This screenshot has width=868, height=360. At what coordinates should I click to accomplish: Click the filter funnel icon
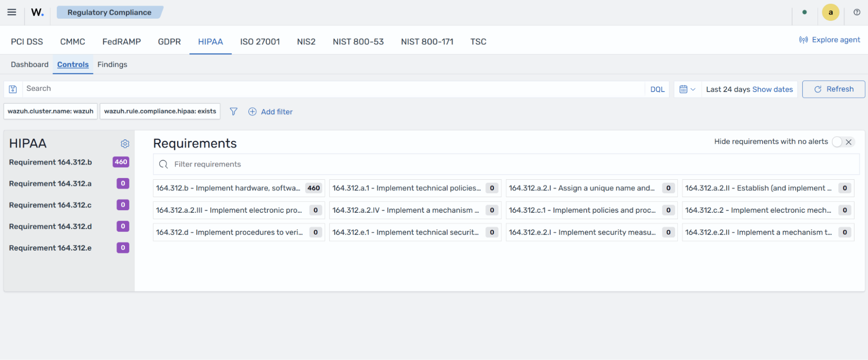[234, 112]
